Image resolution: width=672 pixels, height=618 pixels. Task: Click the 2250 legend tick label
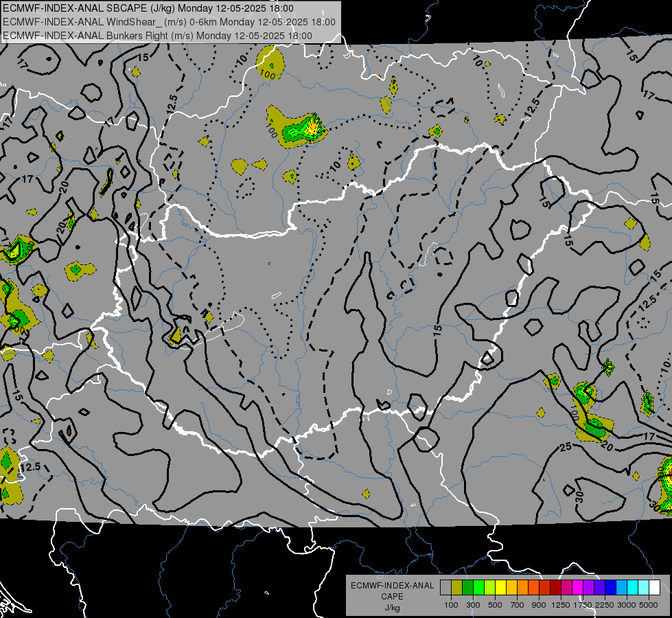tap(605, 605)
